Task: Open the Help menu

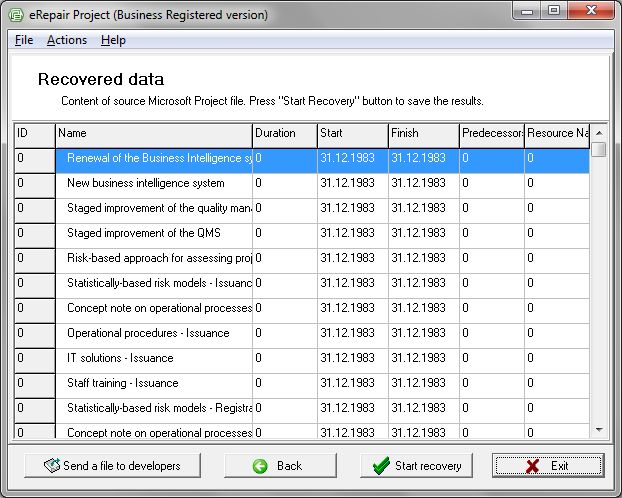Action: click(x=113, y=40)
